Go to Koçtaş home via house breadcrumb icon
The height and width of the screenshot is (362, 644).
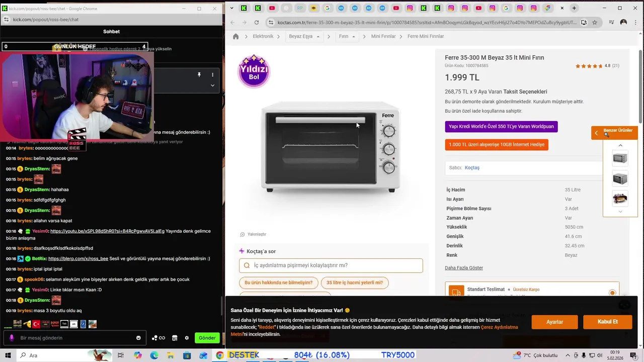[x=235, y=36]
